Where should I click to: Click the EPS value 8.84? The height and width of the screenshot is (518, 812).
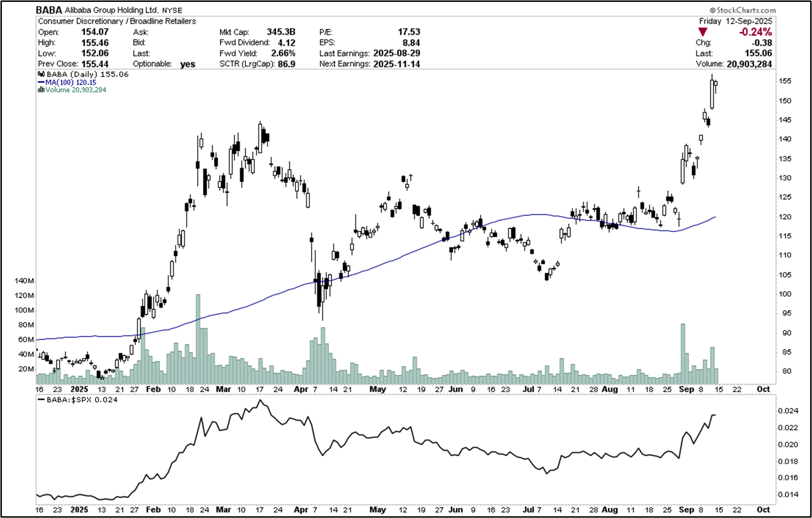pyautogui.click(x=411, y=43)
